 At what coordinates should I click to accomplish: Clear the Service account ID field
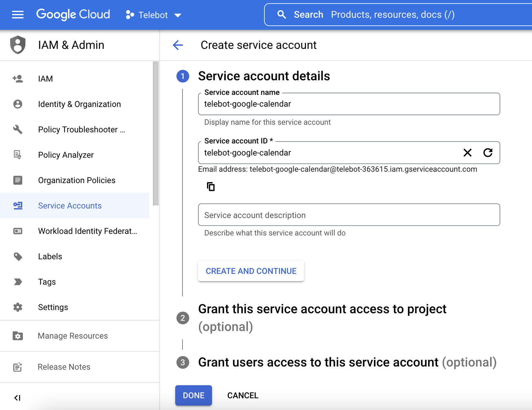tap(467, 153)
